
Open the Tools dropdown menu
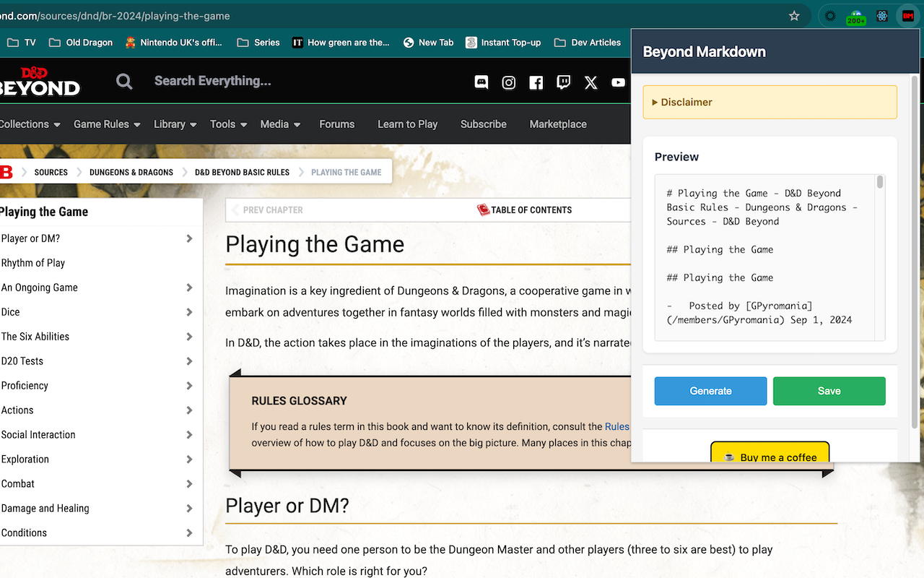pos(229,124)
